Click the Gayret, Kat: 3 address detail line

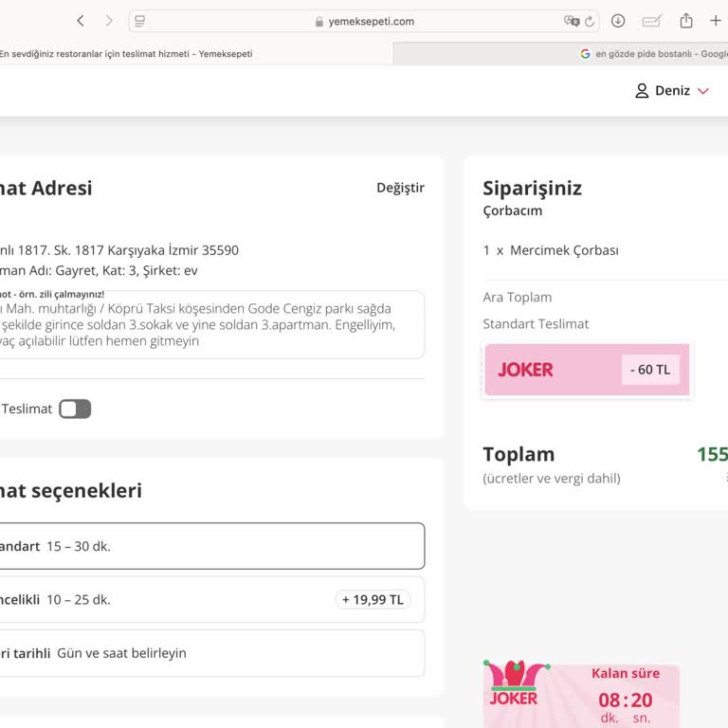point(99,271)
